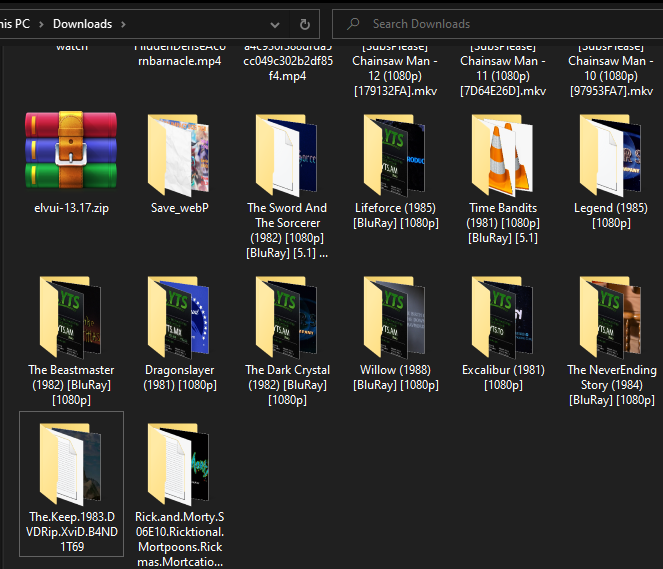Click the Chainsaw Man - 12 file name
The height and width of the screenshot is (569, 663).
[395, 68]
